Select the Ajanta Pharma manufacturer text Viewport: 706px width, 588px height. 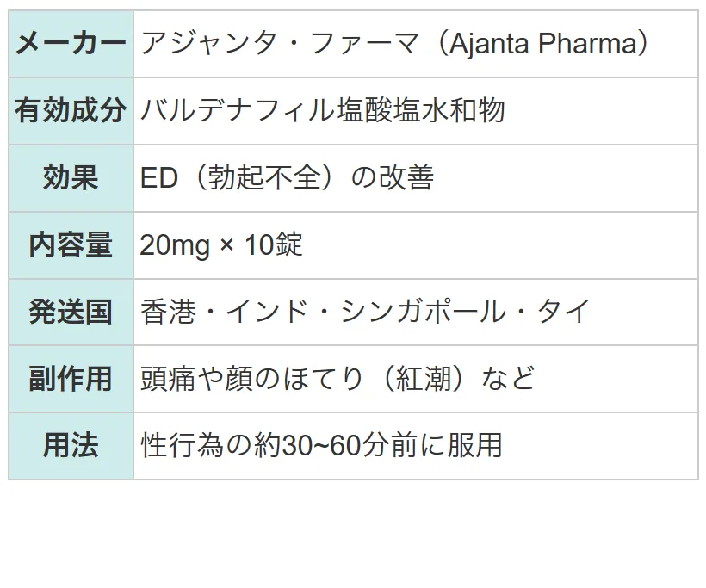click(x=548, y=44)
